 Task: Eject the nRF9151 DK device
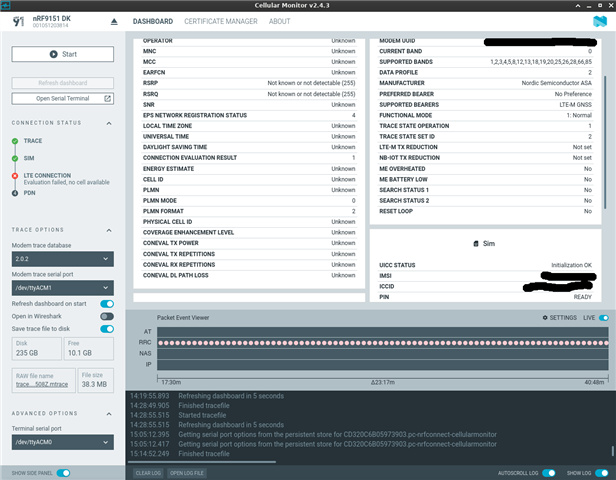114,22
